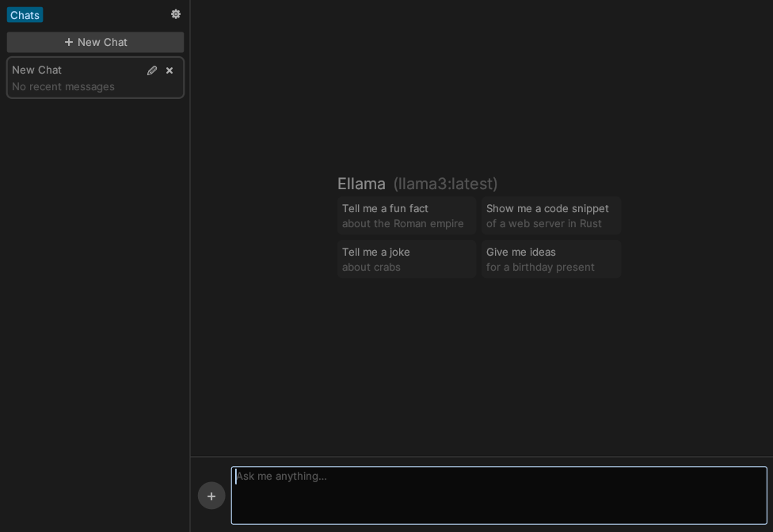Click the No recent messages chat preview
The image size is (773, 532).
63,86
